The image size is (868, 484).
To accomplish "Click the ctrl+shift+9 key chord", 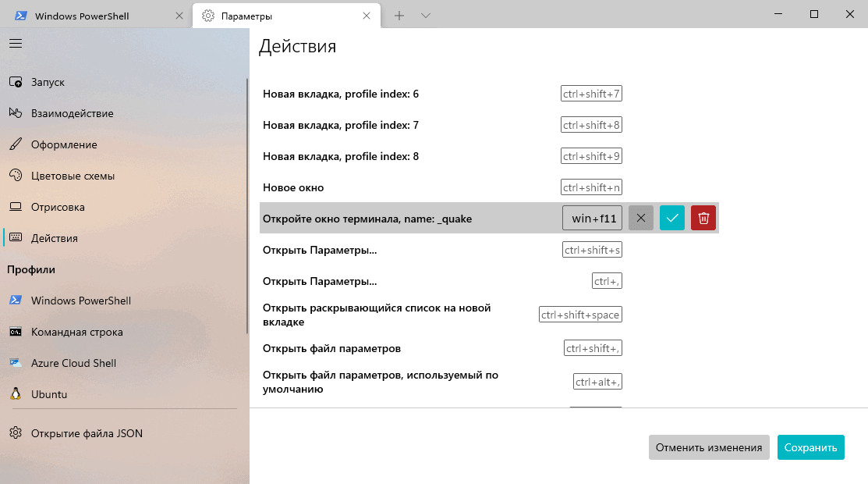I will (591, 156).
